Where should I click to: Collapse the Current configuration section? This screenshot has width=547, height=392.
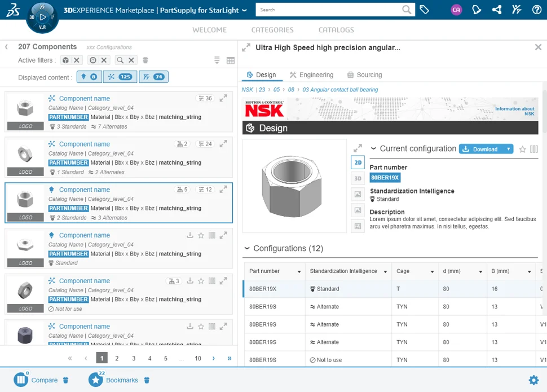click(x=373, y=148)
